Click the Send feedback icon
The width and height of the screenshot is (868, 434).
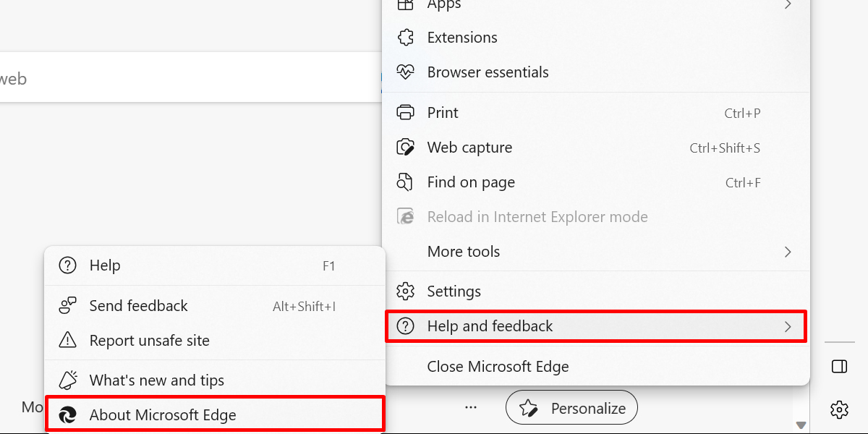tap(67, 305)
